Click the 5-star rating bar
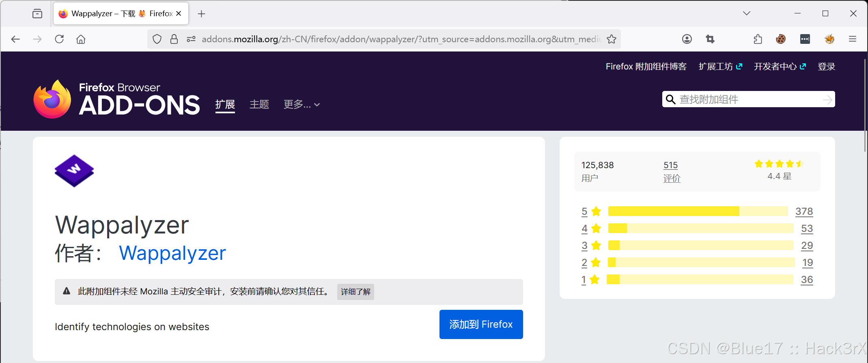The width and height of the screenshot is (868, 363). click(698, 211)
